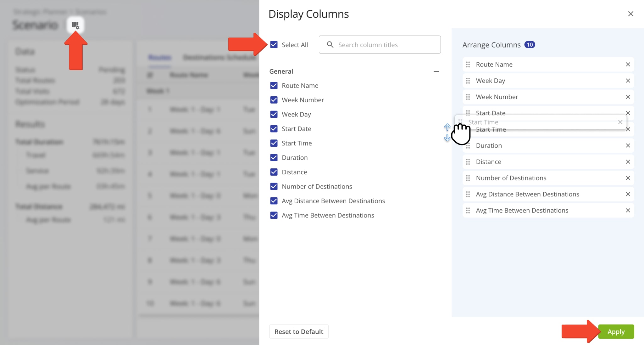This screenshot has width=644, height=345.
Task: Uncheck the Week Day checkbox
Action: pyautogui.click(x=274, y=114)
